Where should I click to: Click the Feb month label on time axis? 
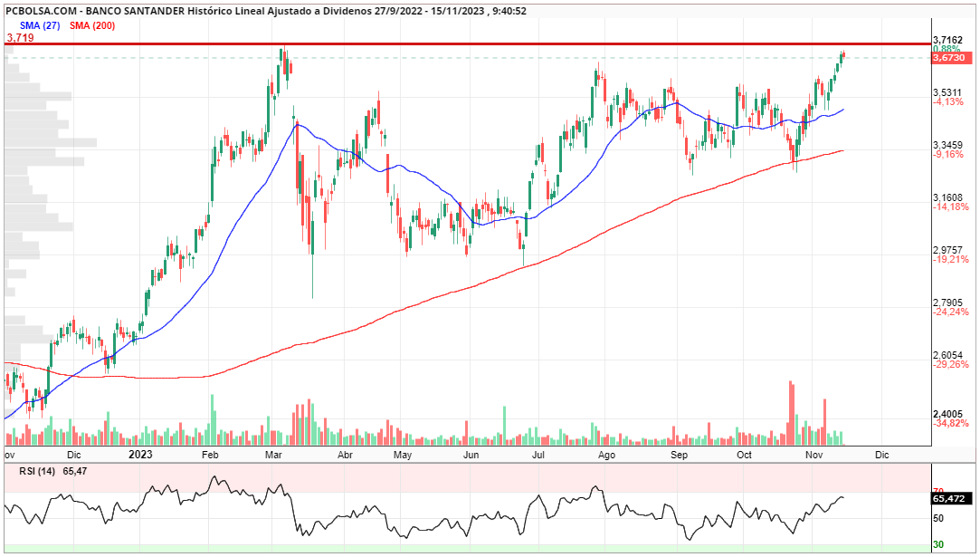(x=210, y=455)
